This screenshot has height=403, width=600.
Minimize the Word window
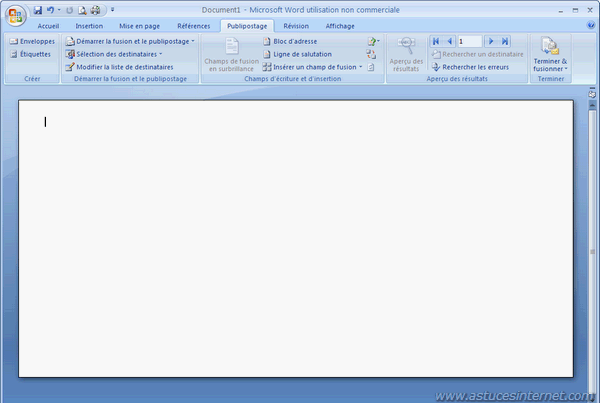(561, 11)
